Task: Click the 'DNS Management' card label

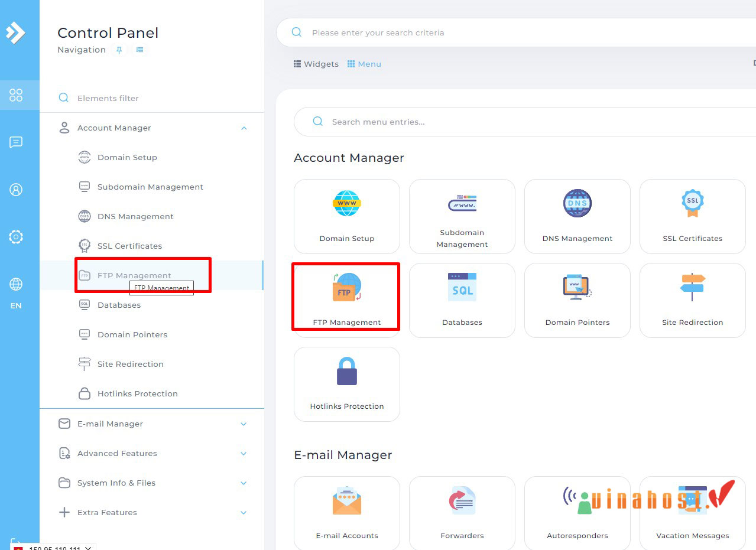Action: point(577,239)
